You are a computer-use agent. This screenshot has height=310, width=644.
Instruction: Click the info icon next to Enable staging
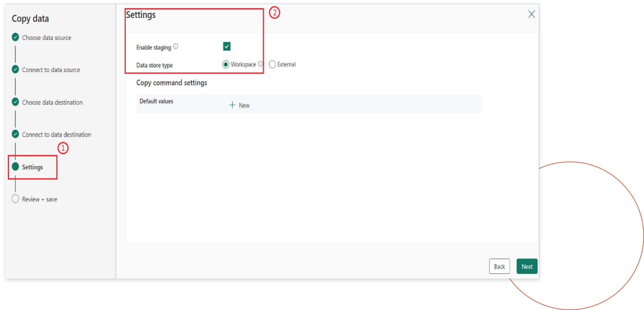click(x=176, y=46)
